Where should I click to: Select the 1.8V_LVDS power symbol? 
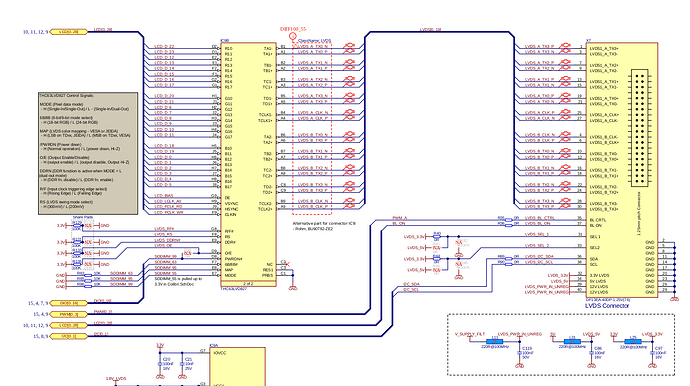point(116,380)
